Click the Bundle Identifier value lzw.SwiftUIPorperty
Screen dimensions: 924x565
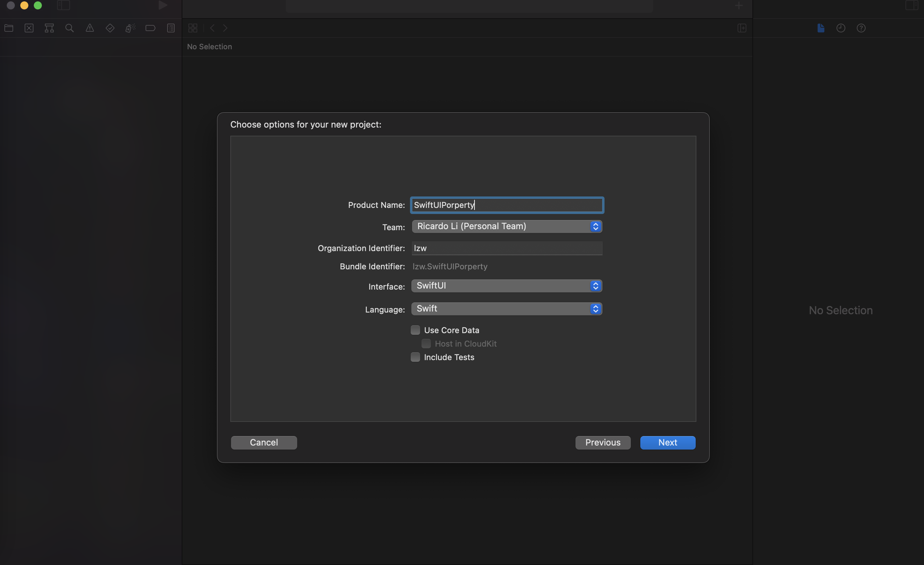point(450,266)
